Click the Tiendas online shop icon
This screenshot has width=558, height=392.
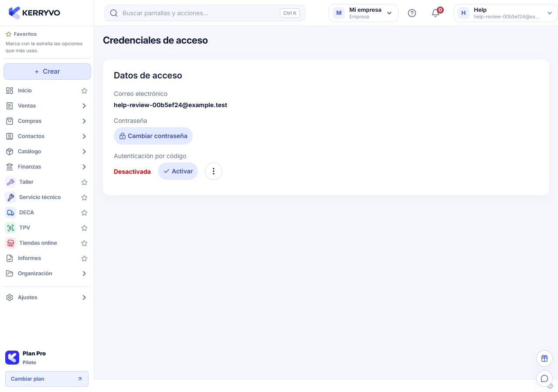click(x=10, y=243)
